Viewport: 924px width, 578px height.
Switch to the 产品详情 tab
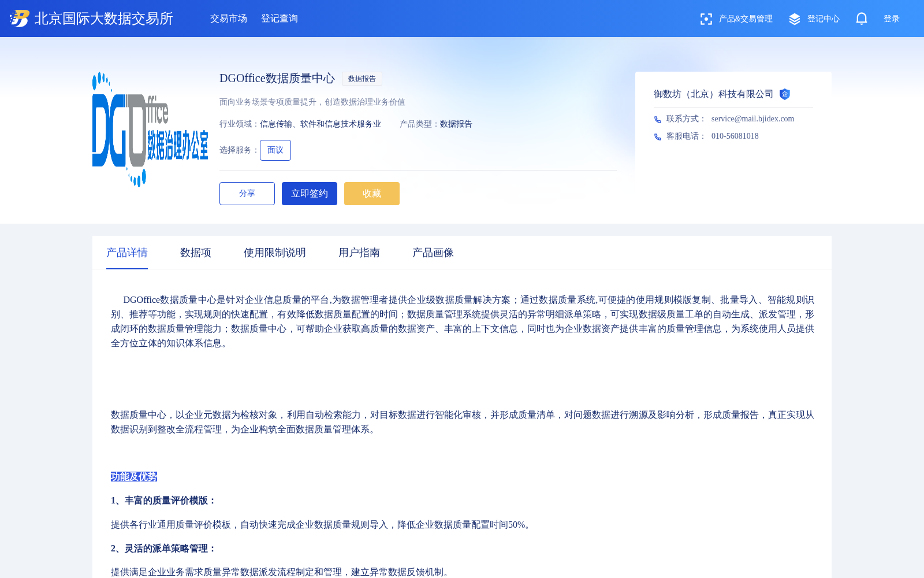127,253
